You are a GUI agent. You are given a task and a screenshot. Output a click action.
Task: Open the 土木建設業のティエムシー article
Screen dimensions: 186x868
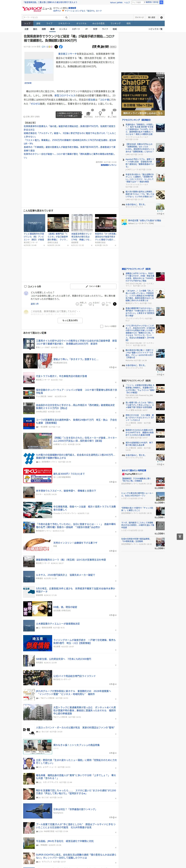[x=58, y=624]
